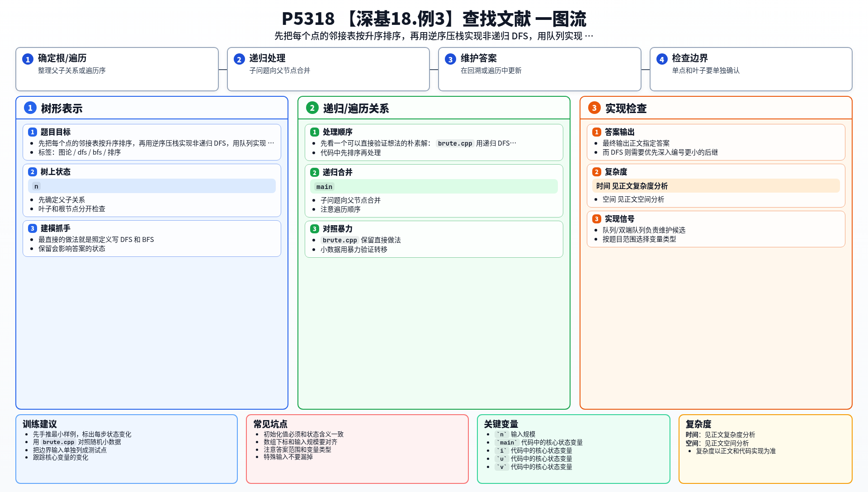Screen dimensions: 868x492
Task: Click 特殊输入不要漏掉 bullet
Action: pyautogui.click(x=288, y=457)
